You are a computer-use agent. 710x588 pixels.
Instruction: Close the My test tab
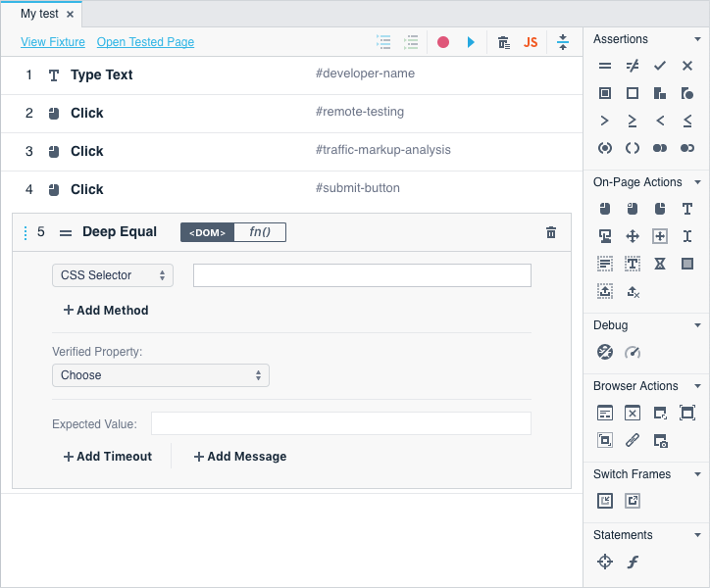71,15
